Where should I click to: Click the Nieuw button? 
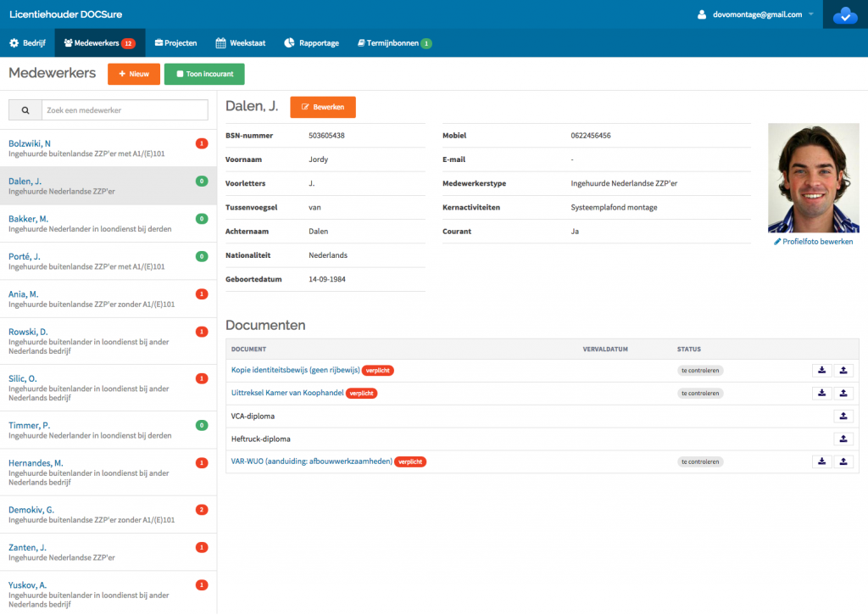(133, 75)
